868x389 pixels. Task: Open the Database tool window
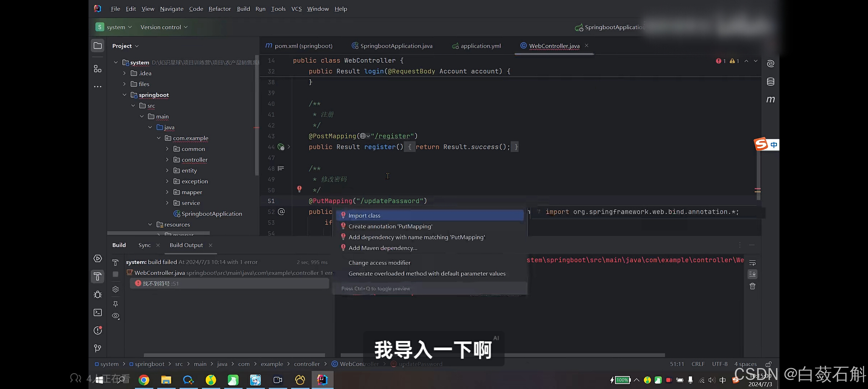pyautogui.click(x=770, y=82)
